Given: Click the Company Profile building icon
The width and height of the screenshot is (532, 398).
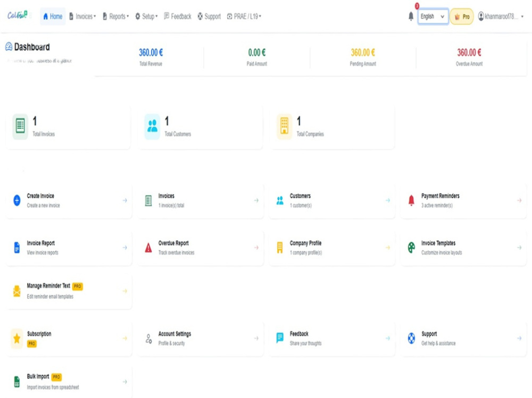Looking at the screenshot, I should pos(280,248).
